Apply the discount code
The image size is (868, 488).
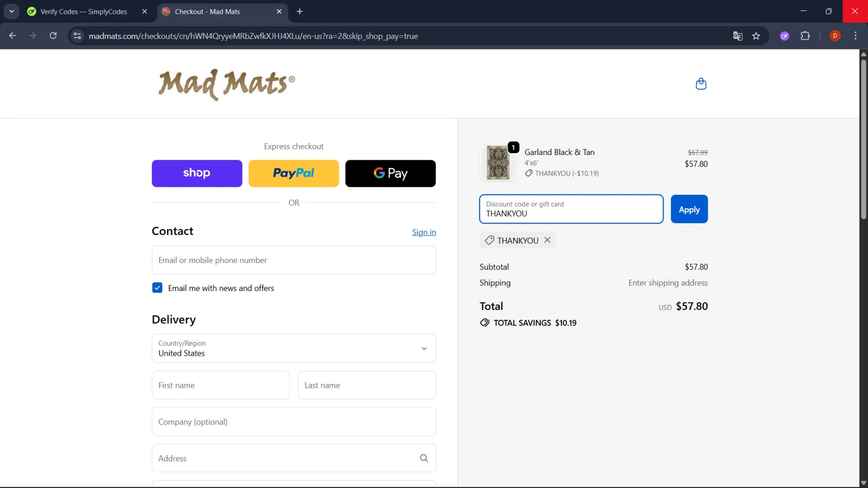click(x=689, y=209)
